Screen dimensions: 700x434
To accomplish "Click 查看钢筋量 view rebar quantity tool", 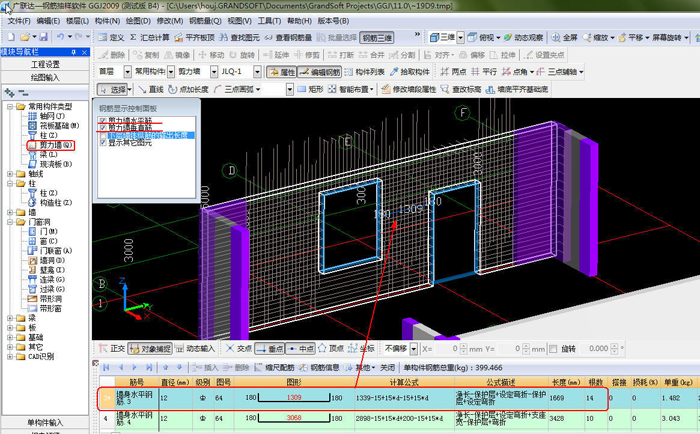I will [288, 38].
